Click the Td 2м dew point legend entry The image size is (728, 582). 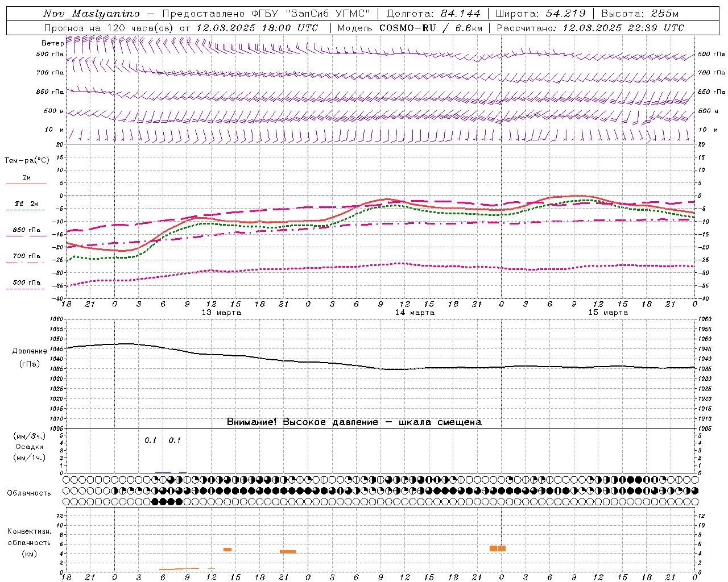[26, 206]
